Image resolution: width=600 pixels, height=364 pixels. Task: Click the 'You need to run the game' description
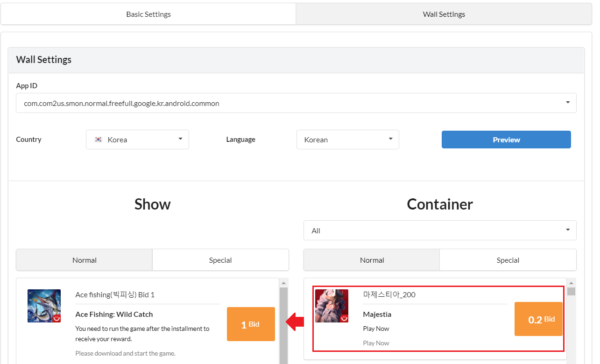click(142, 334)
